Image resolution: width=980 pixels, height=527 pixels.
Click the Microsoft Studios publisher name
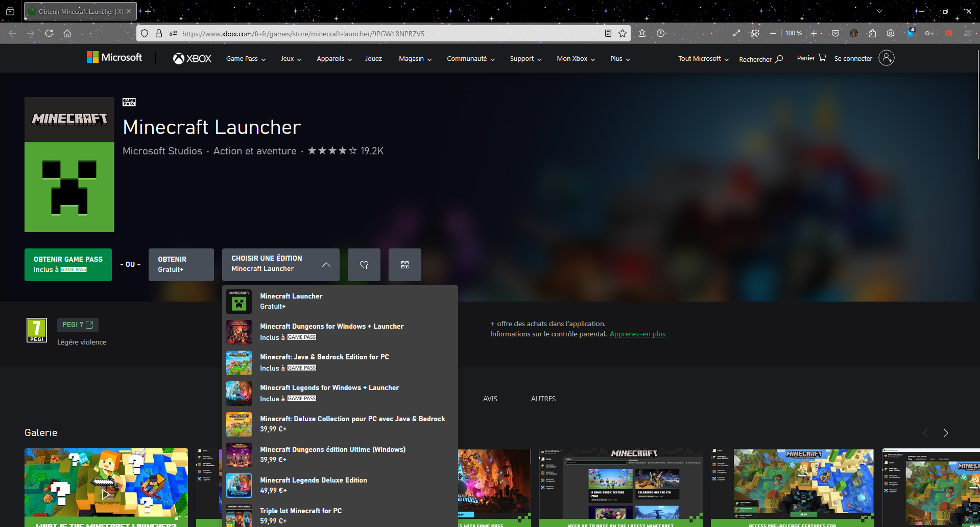click(x=162, y=151)
